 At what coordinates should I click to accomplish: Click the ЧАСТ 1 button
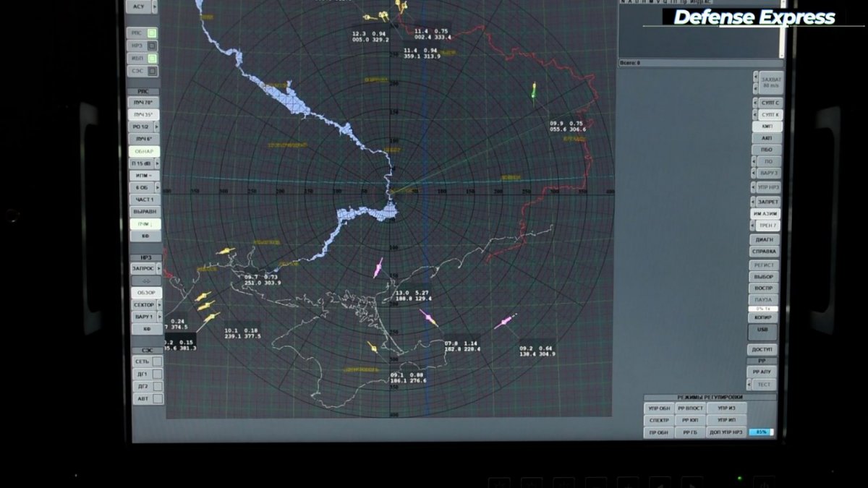[144, 200]
